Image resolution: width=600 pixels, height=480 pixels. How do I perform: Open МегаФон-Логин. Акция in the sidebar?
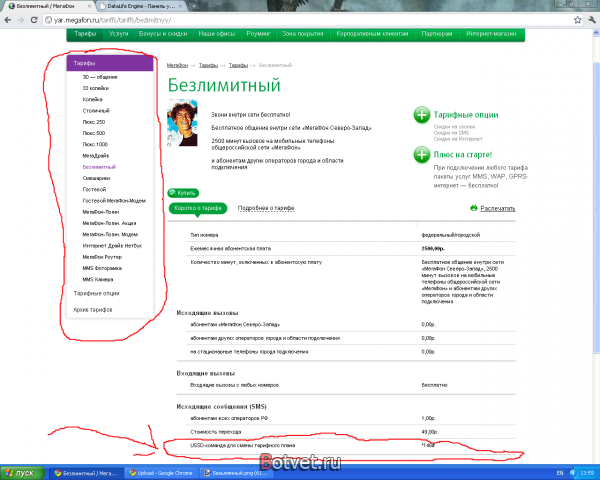pyautogui.click(x=109, y=223)
